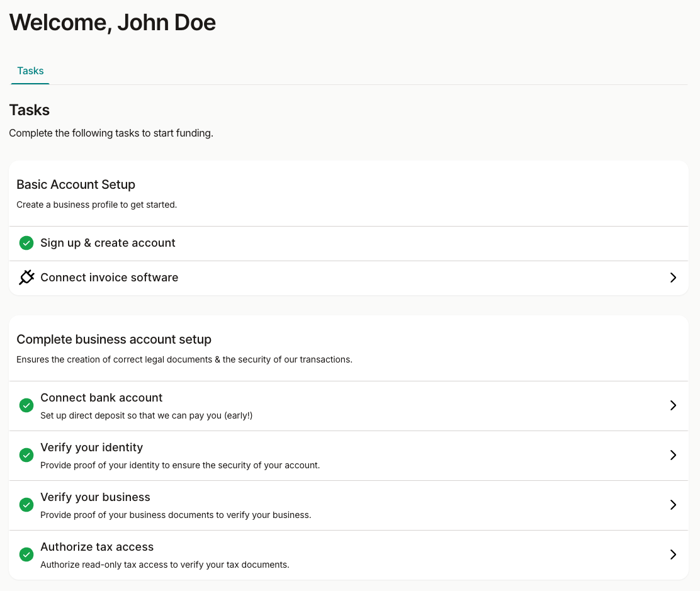Image resolution: width=700 pixels, height=591 pixels.
Task: Click the Basic Account Setup heading
Action: click(x=76, y=184)
